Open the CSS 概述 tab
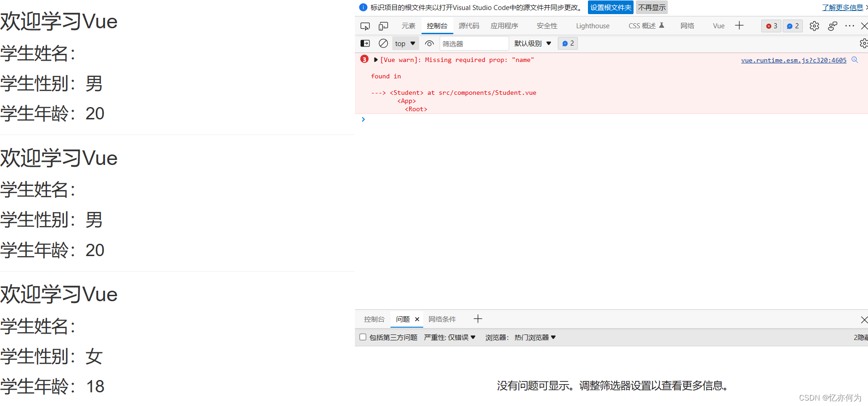The width and height of the screenshot is (868, 406). click(646, 26)
